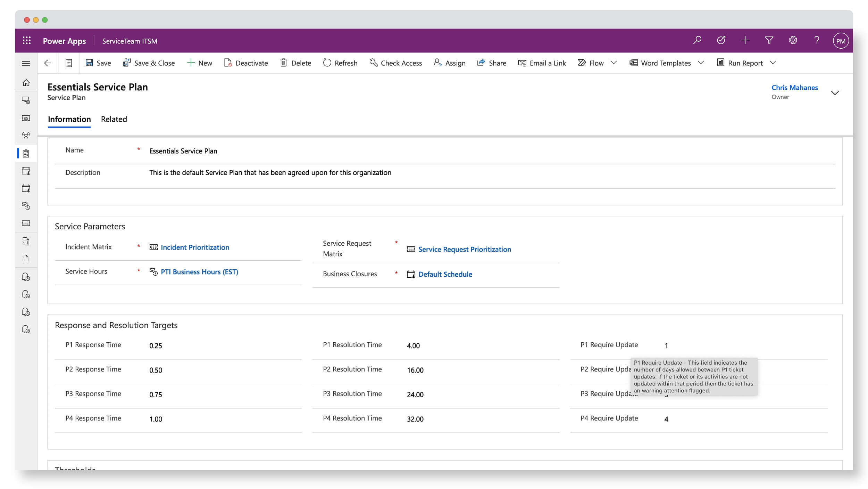Go back using the back arrow

pyautogui.click(x=48, y=63)
